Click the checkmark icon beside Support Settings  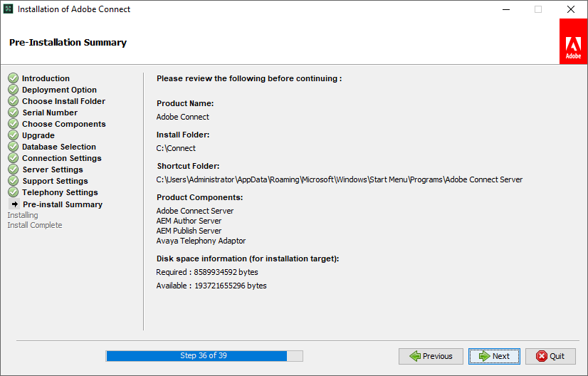pos(13,180)
